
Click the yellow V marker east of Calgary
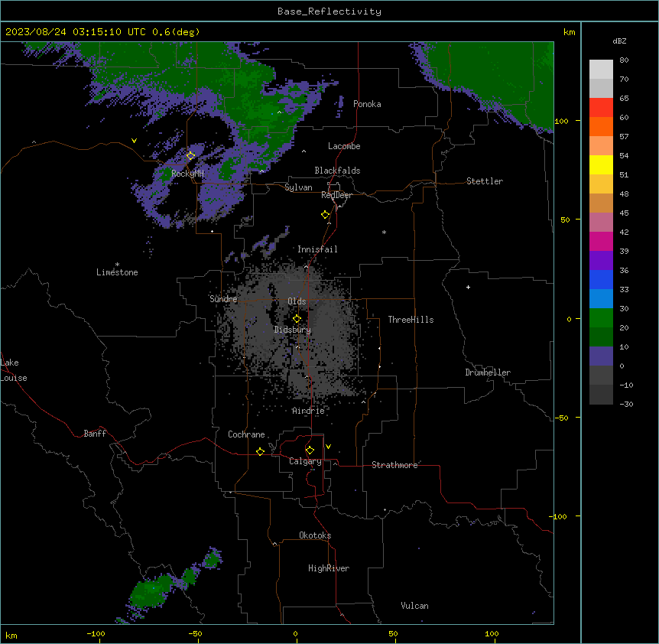(328, 447)
